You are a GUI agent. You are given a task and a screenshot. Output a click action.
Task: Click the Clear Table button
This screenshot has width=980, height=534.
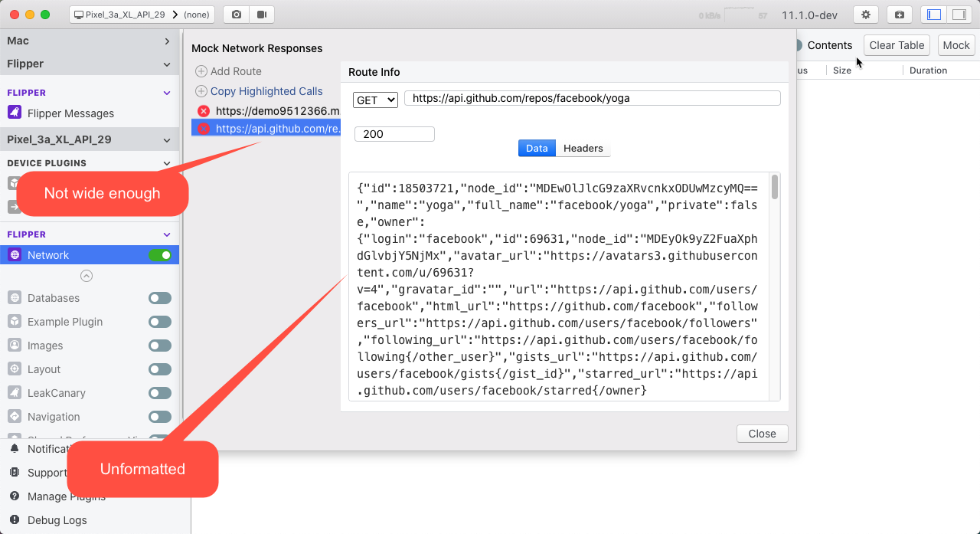897,45
